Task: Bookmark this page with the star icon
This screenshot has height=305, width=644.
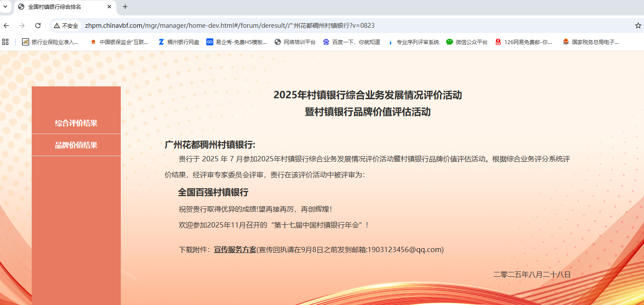Action: click(638, 26)
